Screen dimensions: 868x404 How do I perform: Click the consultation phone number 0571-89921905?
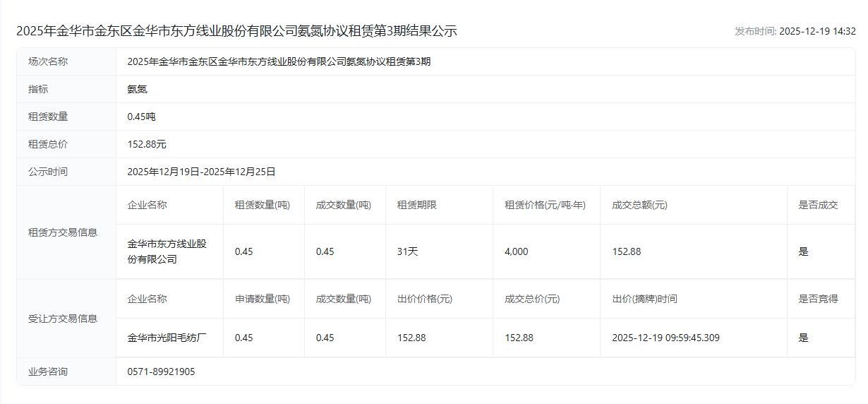tap(161, 372)
